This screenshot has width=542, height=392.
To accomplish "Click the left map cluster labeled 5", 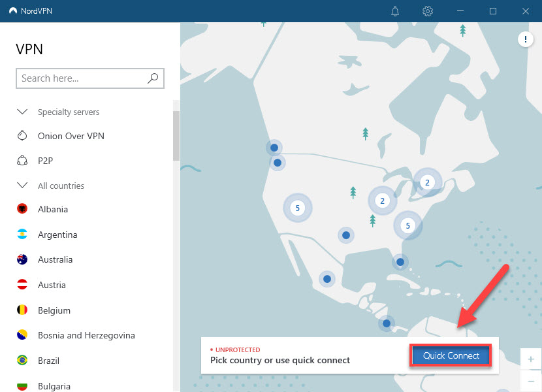I will tap(297, 208).
